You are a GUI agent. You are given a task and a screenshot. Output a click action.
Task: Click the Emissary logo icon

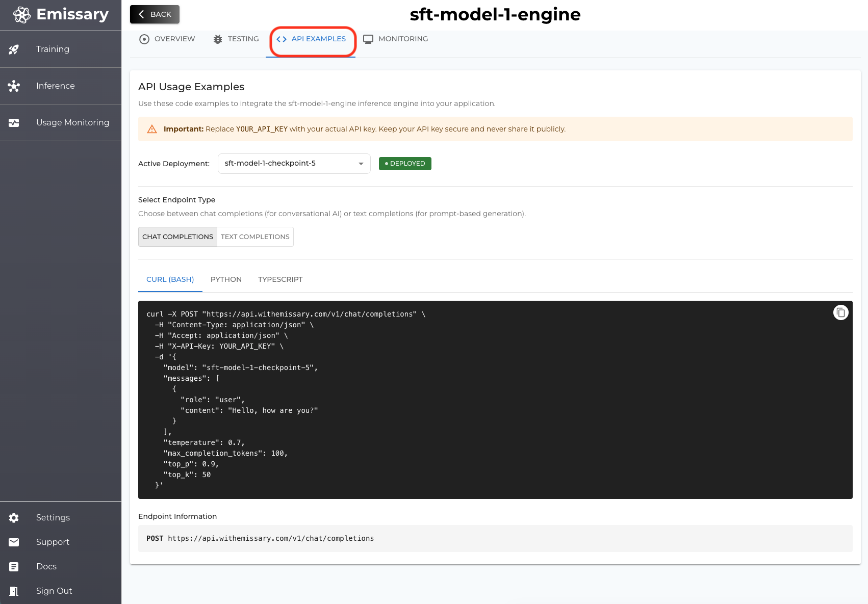(x=20, y=14)
